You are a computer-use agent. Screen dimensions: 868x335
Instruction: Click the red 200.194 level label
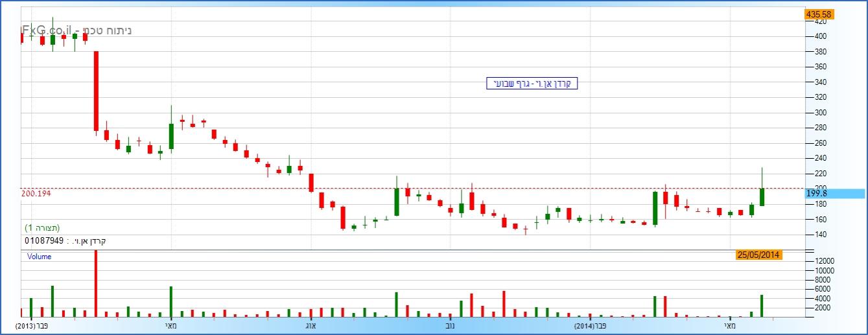click(36, 194)
